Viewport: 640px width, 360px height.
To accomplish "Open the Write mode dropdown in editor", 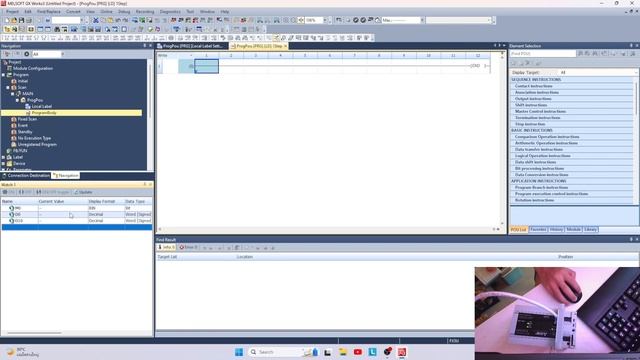I will tap(191, 56).
